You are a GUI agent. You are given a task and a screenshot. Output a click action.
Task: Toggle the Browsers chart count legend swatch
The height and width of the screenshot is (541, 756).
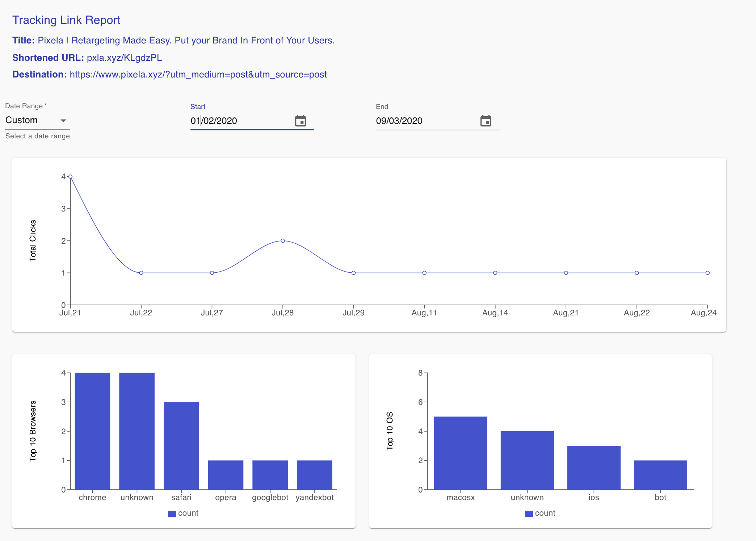point(172,513)
